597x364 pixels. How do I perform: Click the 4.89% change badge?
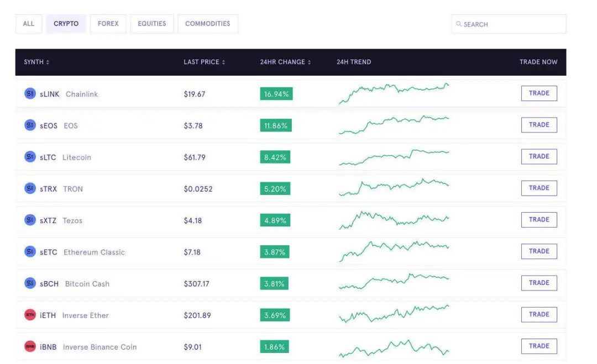pyautogui.click(x=275, y=220)
